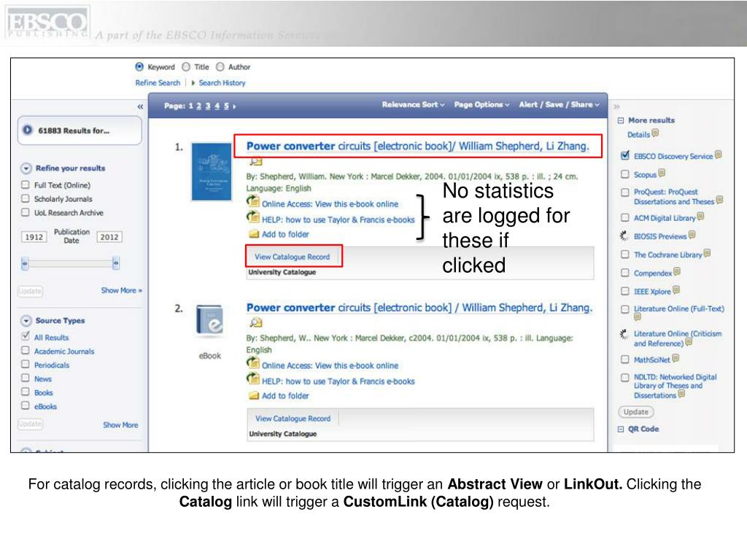Open second View Catalogue Record tab

click(x=293, y=418)
